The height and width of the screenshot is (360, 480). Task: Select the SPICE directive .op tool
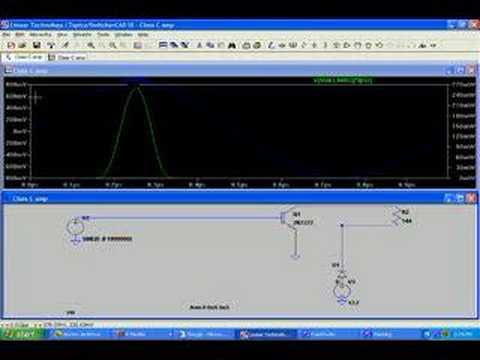(x=433, y=45)
